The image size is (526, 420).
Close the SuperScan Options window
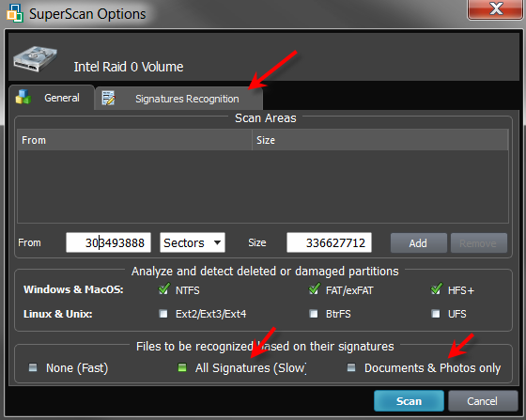[496, 9]
